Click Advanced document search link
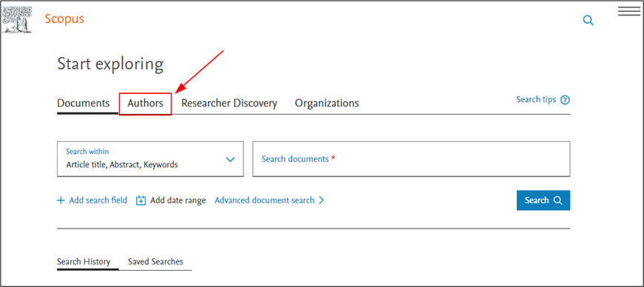644x287 pixels. coord(265,200)
